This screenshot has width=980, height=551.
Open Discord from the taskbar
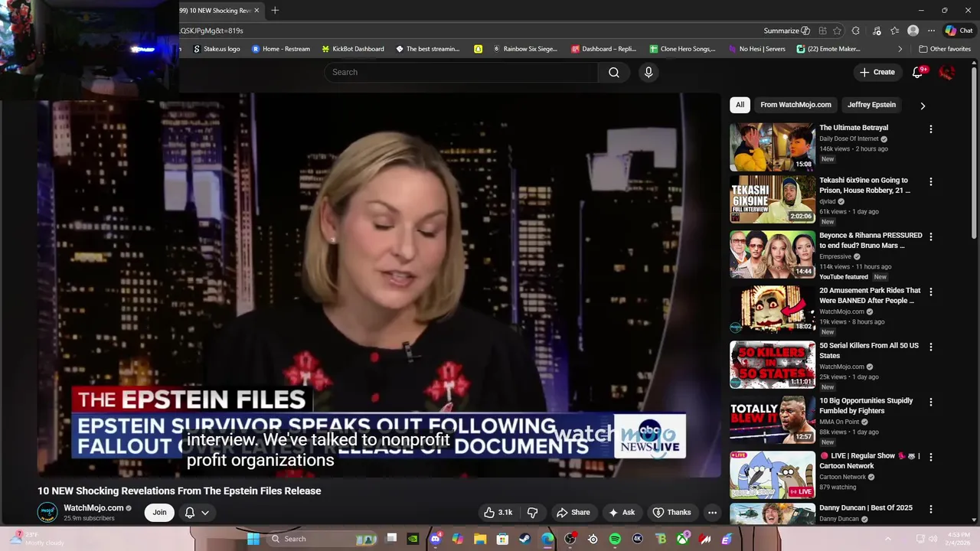coord(435,539)
